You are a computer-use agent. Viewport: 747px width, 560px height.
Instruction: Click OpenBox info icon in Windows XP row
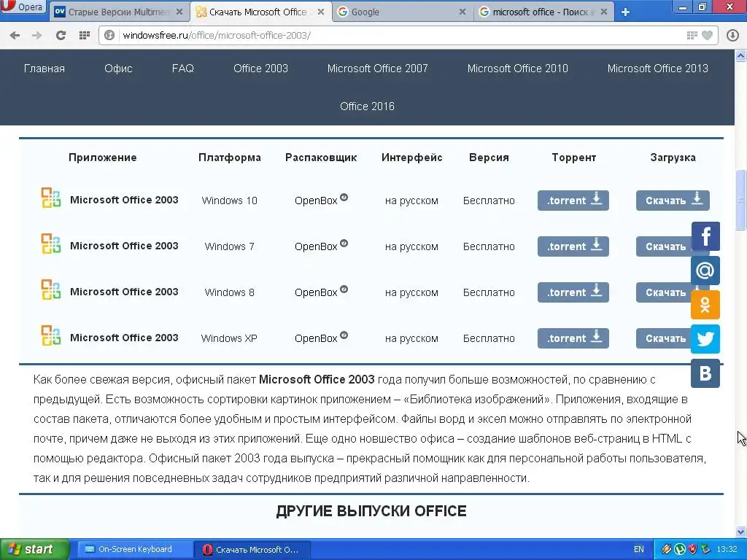pos(344,335)
